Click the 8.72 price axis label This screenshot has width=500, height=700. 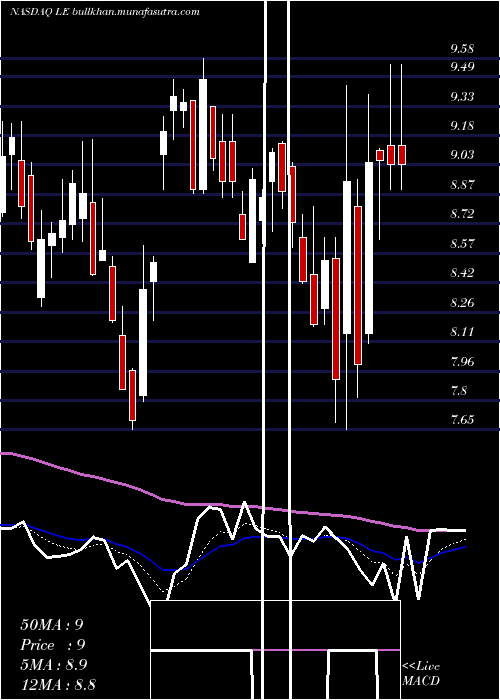[462, 214]
